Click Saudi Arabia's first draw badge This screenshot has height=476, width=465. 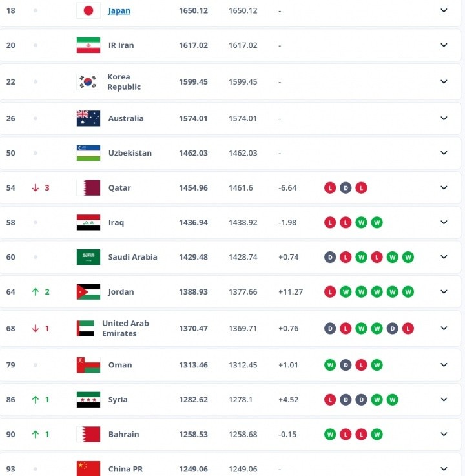(330, 257)
